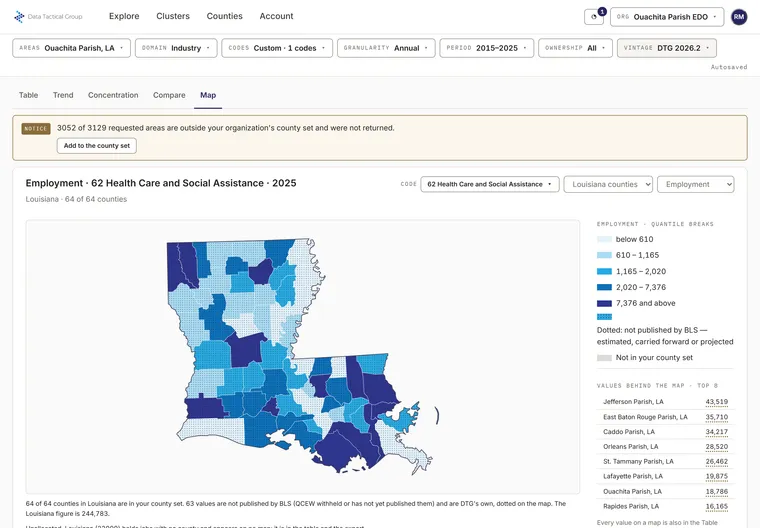
Task: Click the 'below 610' legend swatch
Action: tap(604, 239)
